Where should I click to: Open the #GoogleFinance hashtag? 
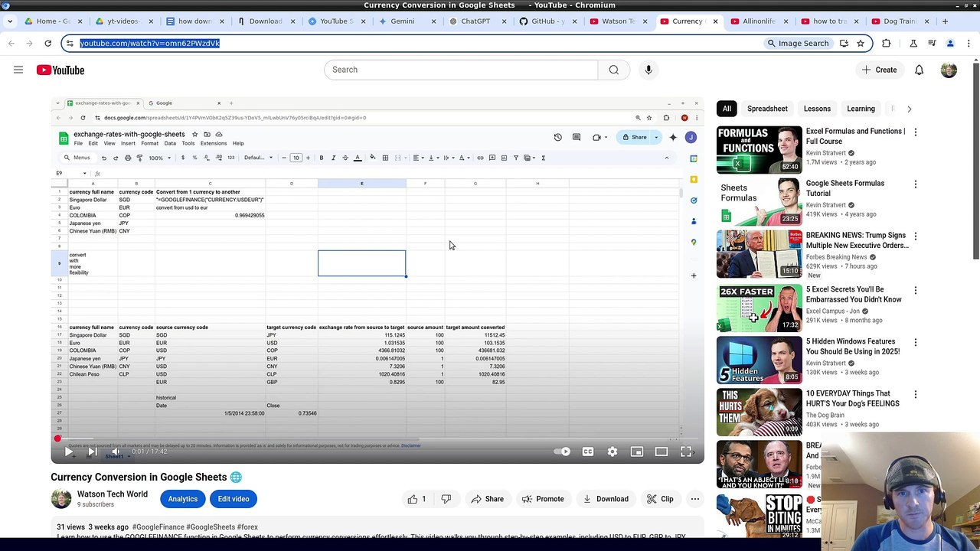[x=158, y=527]
